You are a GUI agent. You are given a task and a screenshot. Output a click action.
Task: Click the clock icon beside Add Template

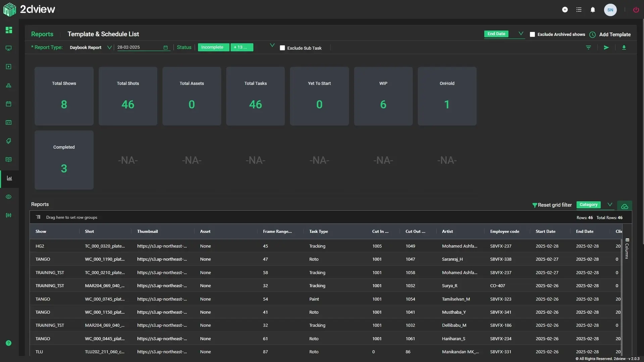592,35
